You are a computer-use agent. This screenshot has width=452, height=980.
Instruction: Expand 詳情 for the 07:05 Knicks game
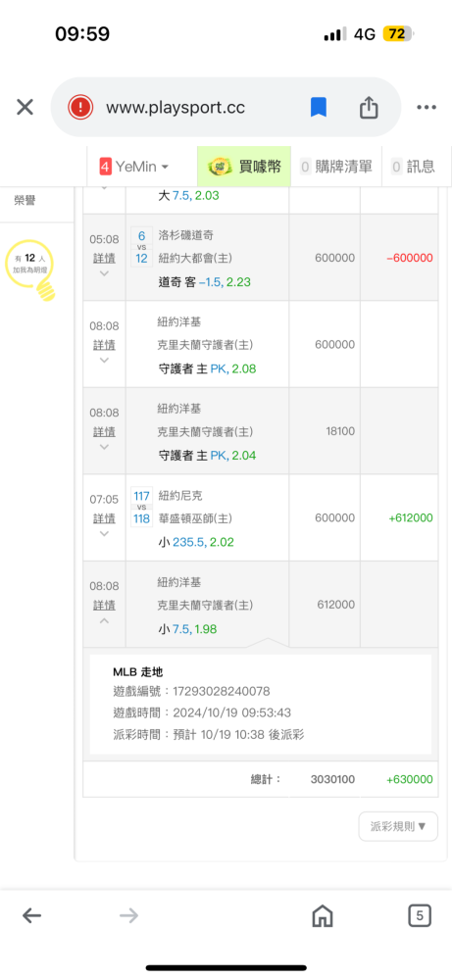click(x=104, y=518)
